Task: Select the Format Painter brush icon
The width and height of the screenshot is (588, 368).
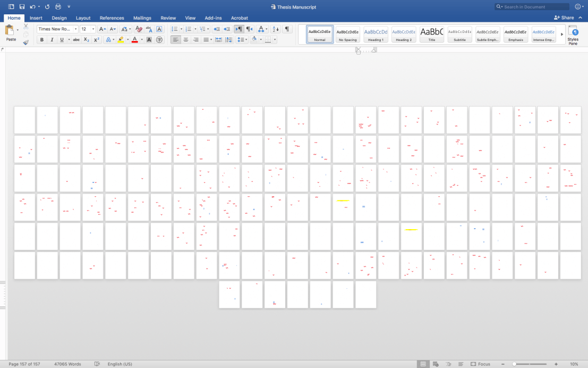Action: 25,43
